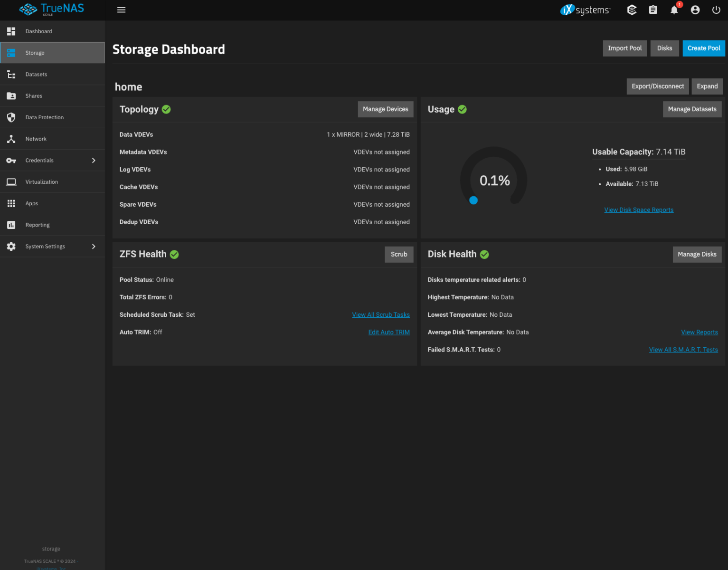Screen dimensions: 728x570
Task: Open View Disk Space Reports link
Action: [x=639, y=210]
